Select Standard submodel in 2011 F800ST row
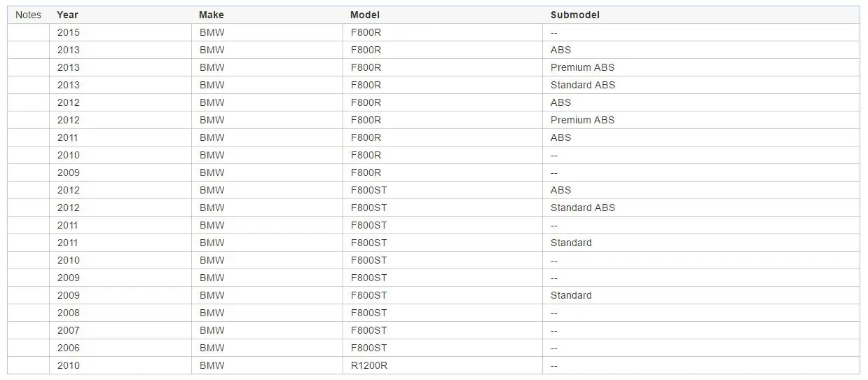868x380 pixels. point(571,243)
